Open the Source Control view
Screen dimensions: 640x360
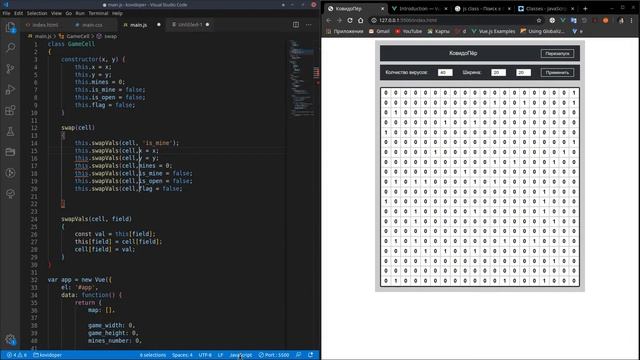(10, 69)
